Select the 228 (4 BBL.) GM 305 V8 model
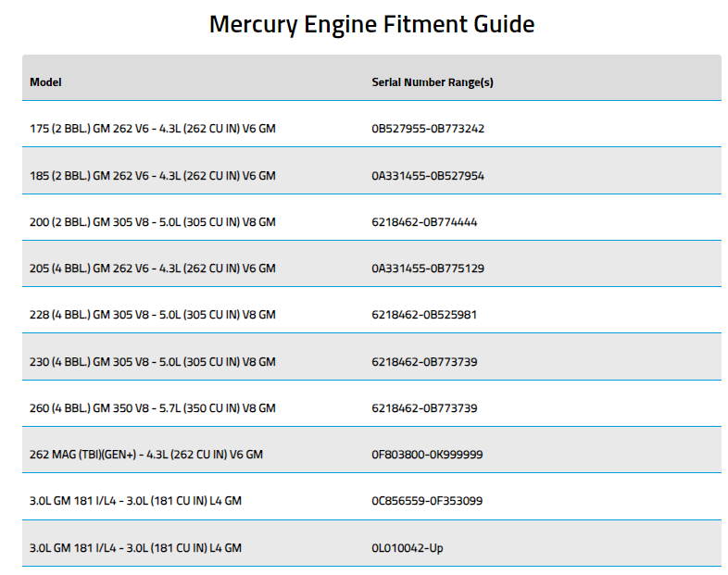 tap(152, 315)
